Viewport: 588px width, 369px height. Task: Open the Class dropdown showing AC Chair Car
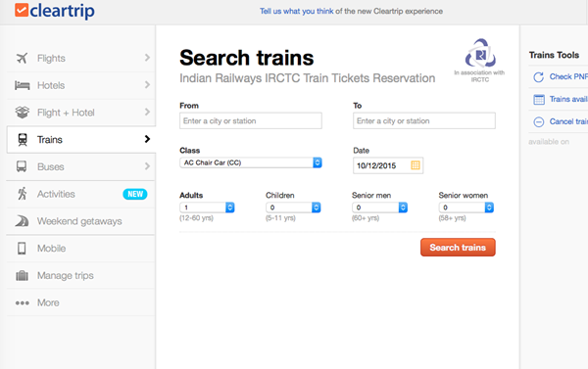[251, 162]
